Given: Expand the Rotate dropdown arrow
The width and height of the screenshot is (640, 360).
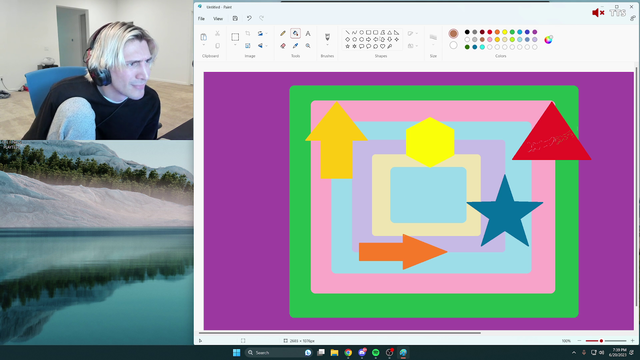Looking at the screenshot, I should (x=267, y=33).
